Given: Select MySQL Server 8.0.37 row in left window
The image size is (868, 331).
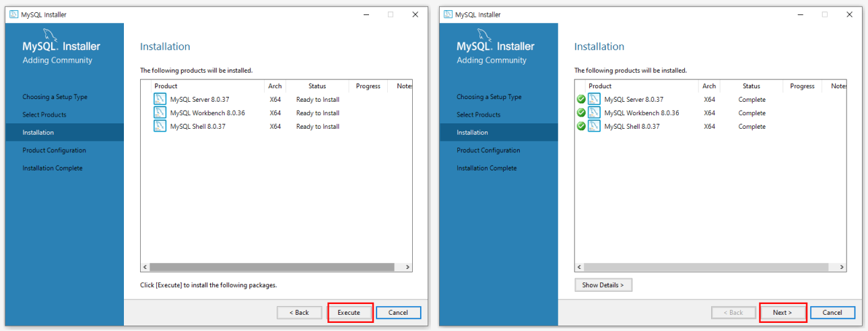Looking at the screenshot, I should 276,99.
